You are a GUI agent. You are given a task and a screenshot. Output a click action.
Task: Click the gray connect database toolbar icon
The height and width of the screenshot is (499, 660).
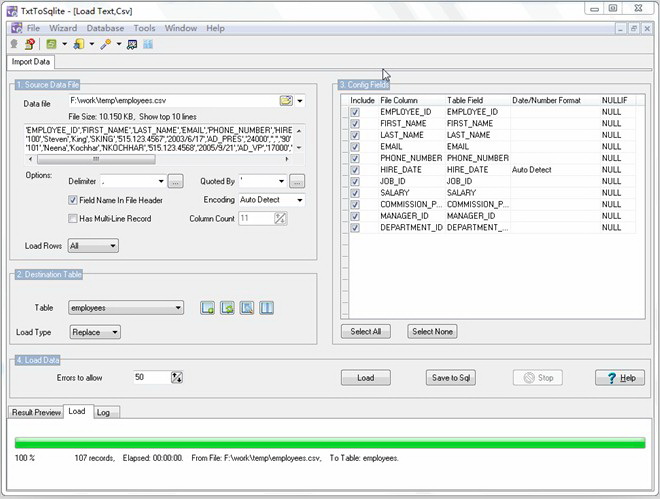pyautogui.click(x=14, y=44)
